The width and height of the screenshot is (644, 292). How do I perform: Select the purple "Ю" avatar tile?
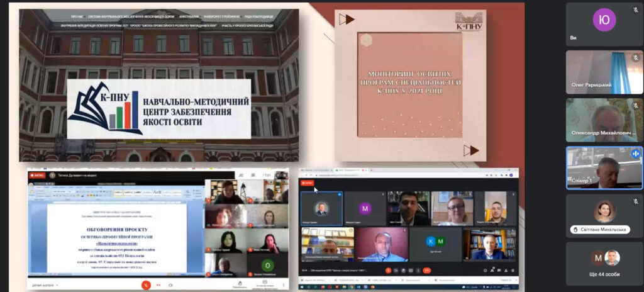pyautogui.click(x=604, y=23)
